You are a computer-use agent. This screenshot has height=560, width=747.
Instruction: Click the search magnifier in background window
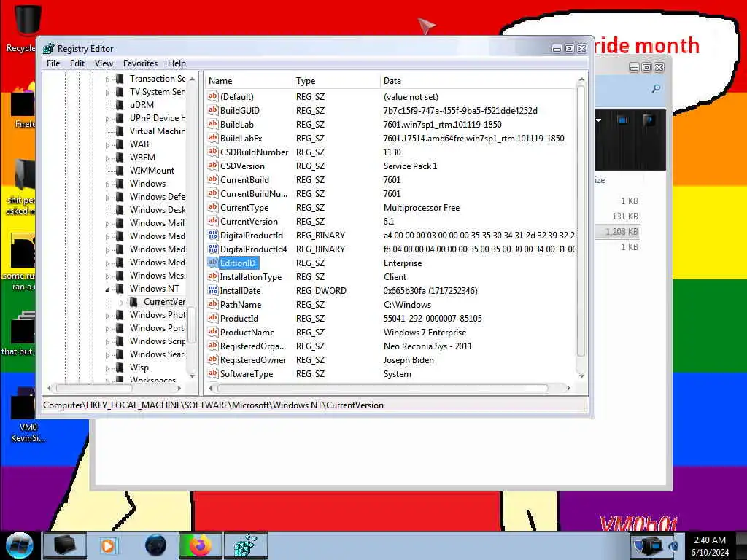coord(656,88)
